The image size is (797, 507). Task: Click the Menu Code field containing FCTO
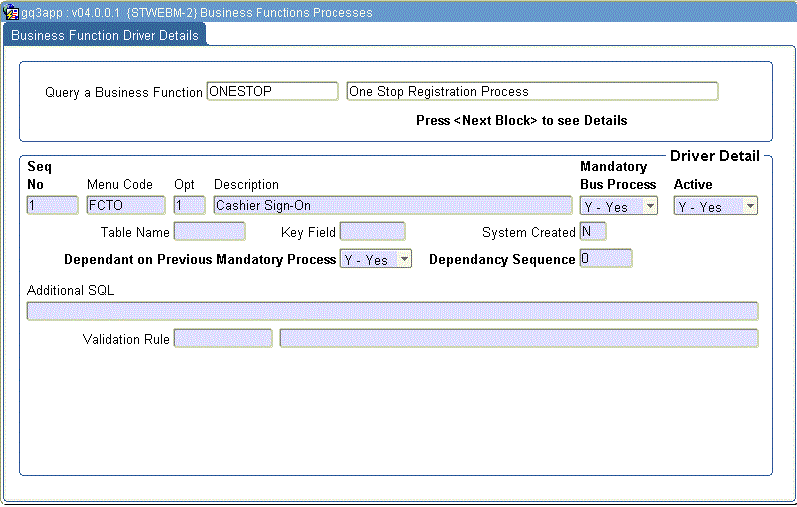[x=126, y=205]
